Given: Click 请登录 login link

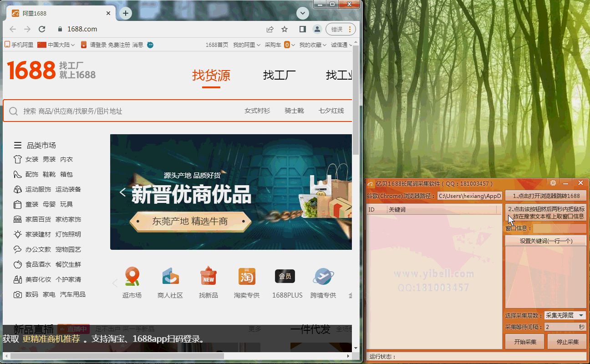Looking at the screenshot, I should 98,45.
